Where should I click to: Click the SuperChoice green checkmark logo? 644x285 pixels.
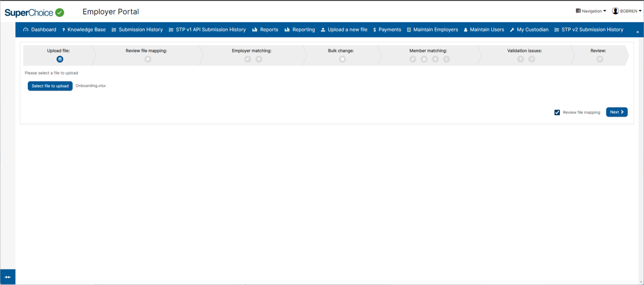click(x=59, y=13)
